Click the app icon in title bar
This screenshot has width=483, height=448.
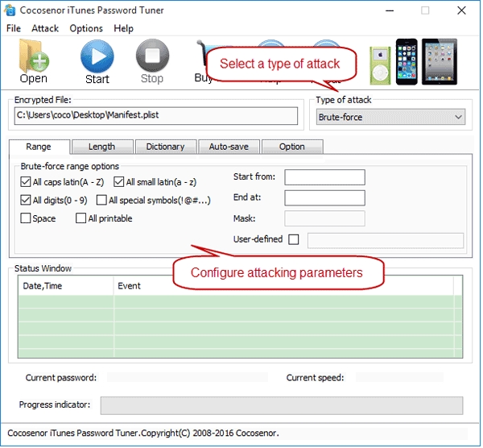tap(10, 10)
